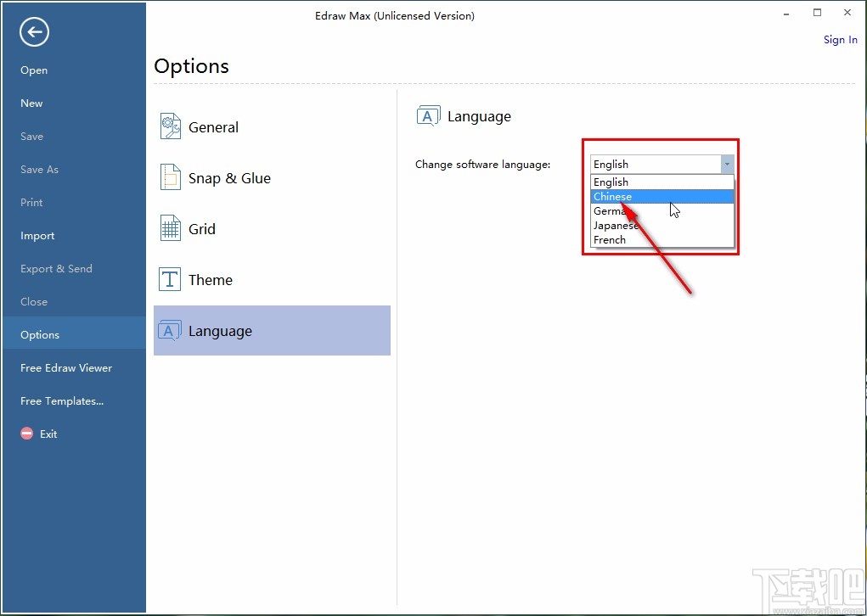This screenshot has width=867, height=616.
Task: Click the Snap & Glue page icon
Action: pyautogui.click(x=171, y=177)
